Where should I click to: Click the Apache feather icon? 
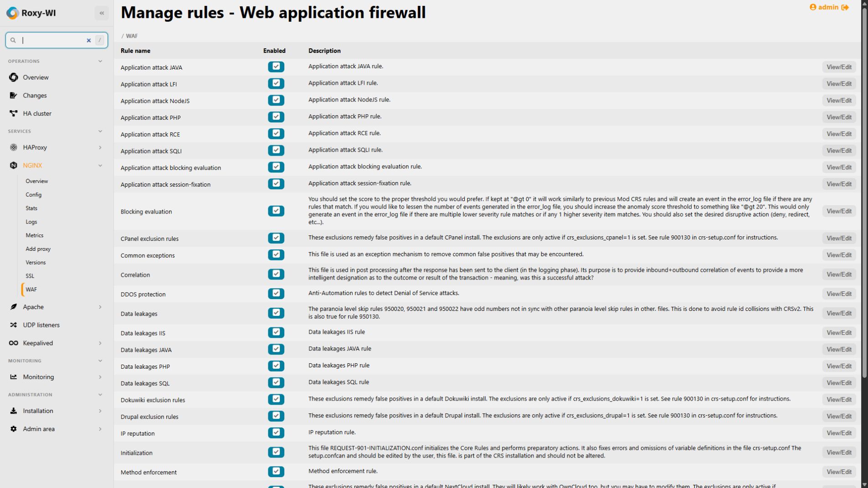(x=14, y=307)
